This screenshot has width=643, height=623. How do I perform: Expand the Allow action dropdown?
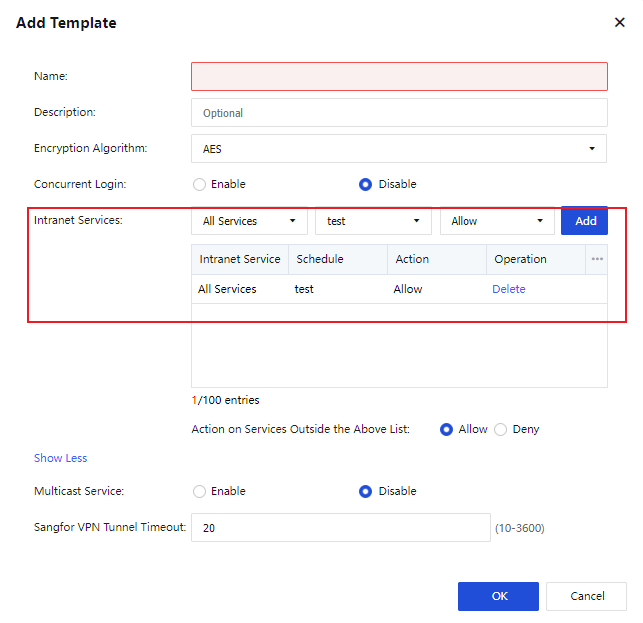497,221
